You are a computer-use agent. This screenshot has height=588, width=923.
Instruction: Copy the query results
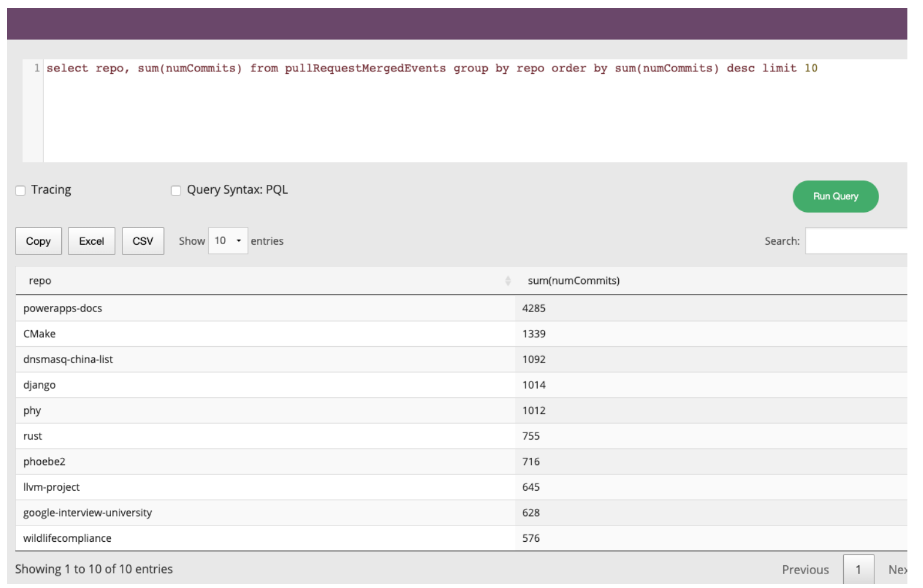point(38,241)
